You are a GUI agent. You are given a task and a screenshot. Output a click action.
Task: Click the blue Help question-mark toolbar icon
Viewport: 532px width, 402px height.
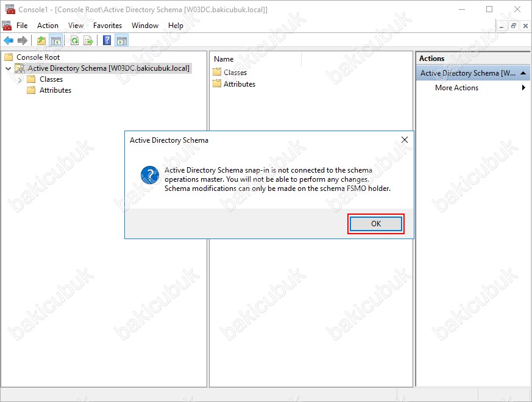107,41
